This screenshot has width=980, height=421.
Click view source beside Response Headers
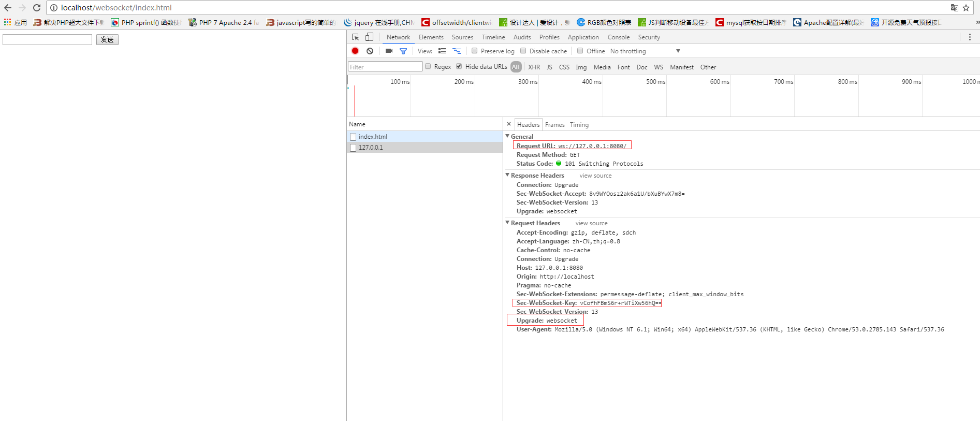pos(595,176)
